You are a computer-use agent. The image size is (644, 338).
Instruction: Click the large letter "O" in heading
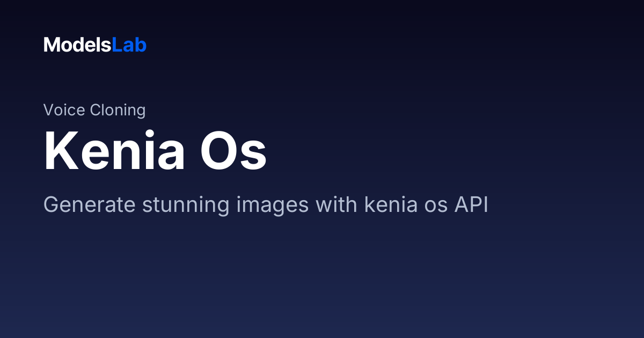(217, 151)
